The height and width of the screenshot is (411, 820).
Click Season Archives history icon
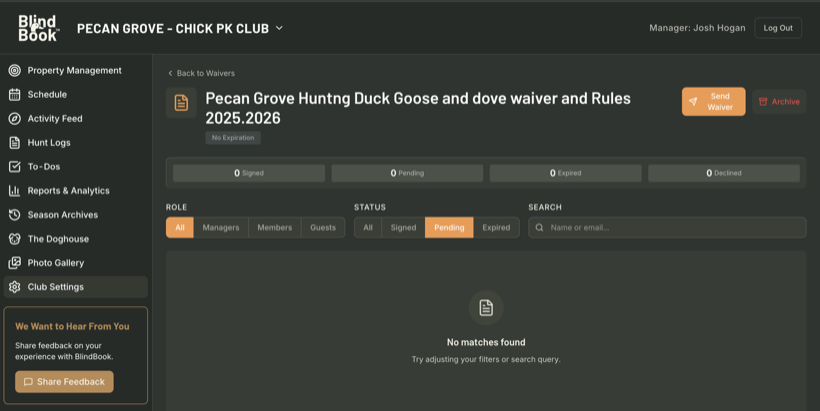point(15,214)
